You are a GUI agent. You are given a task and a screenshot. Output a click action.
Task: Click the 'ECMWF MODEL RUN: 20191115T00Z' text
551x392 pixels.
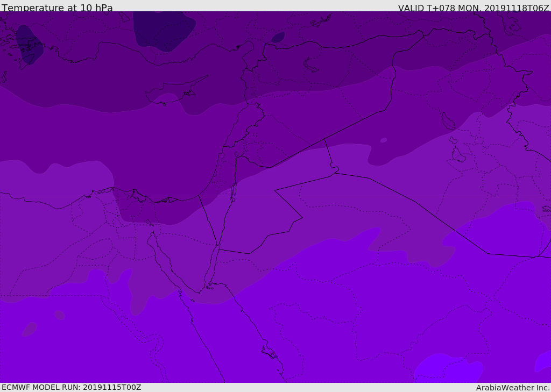[72, 387]
